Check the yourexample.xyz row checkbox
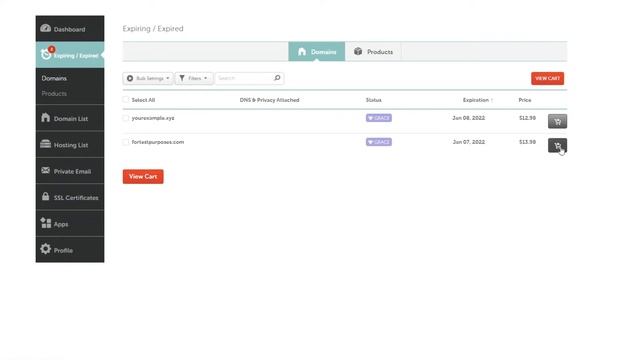The width and height of the screenshot is (640, 360). (126, 118)
